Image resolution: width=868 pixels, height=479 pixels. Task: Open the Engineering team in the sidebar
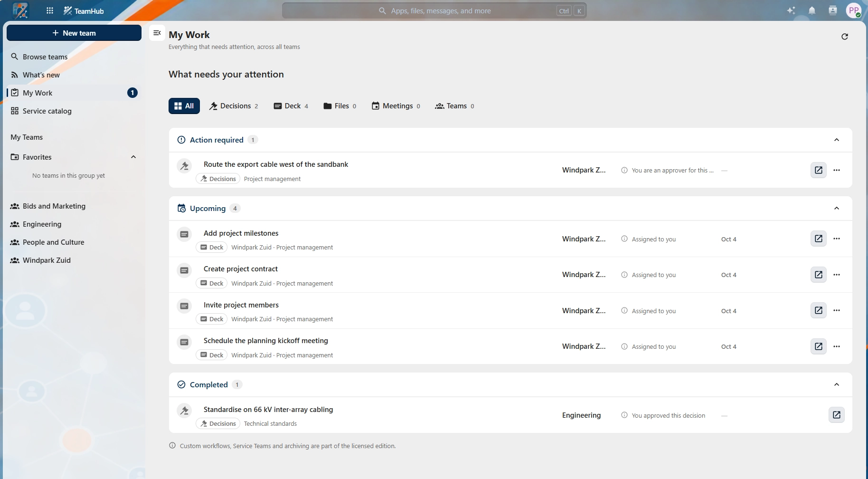[74, 224]
